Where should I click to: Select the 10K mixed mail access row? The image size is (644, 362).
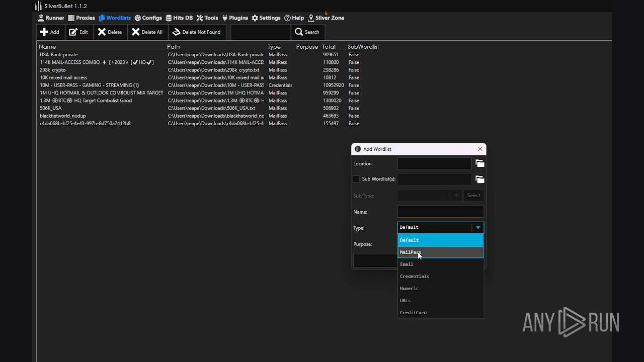[209, 77]
